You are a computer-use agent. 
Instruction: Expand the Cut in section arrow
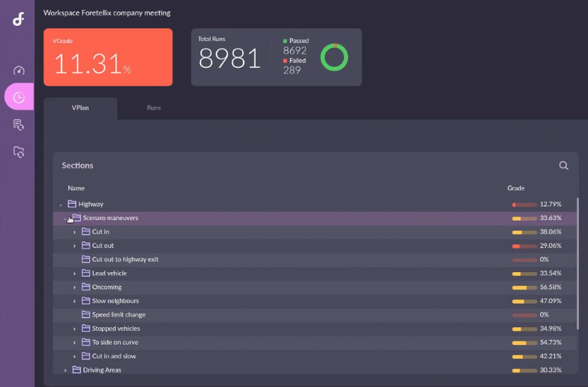75,232
